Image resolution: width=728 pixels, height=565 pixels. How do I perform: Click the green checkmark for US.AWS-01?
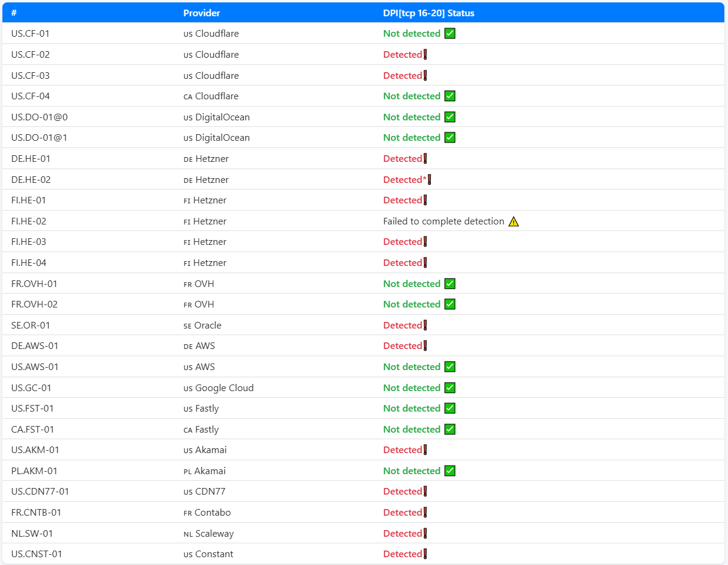[x=449, y=367]
